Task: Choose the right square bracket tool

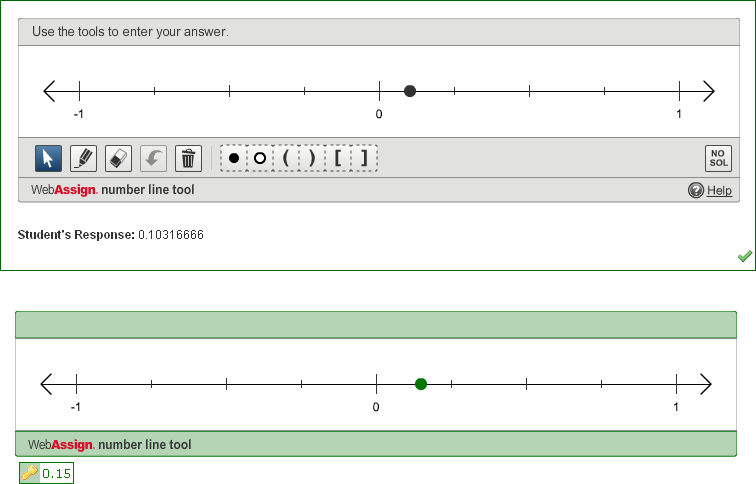Action: click(364, 158)
